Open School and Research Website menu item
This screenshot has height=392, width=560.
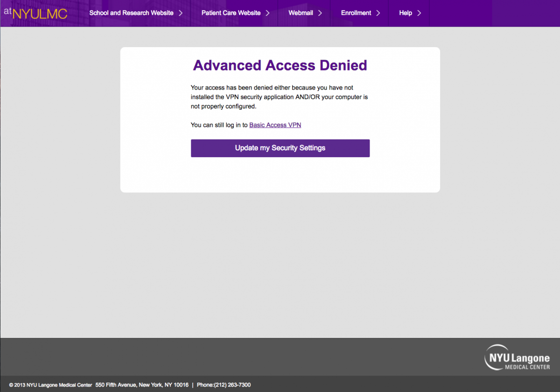point(131,13)
